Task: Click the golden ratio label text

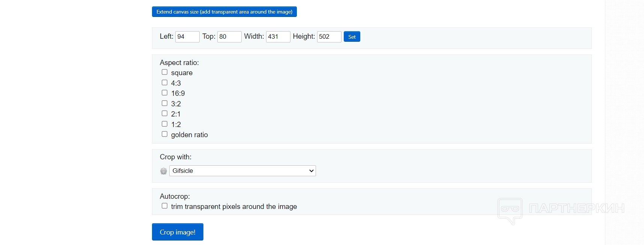Action: coord(189,135)
